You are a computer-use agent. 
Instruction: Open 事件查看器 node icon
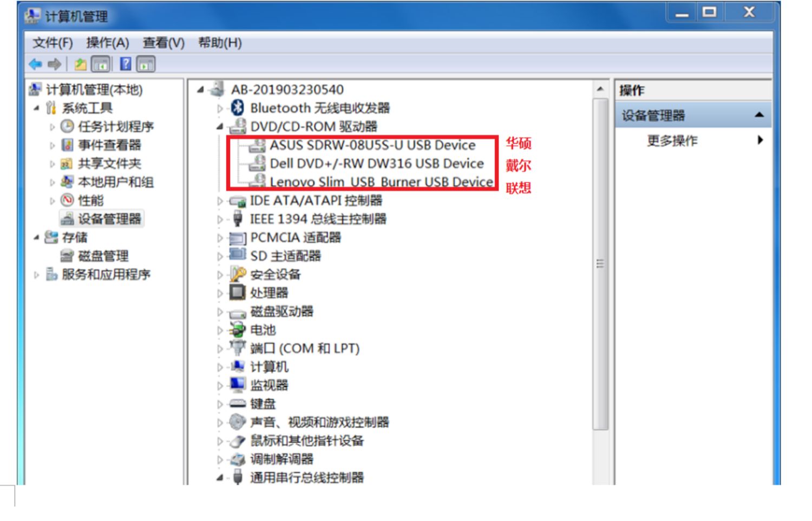(x=67, y=145)
